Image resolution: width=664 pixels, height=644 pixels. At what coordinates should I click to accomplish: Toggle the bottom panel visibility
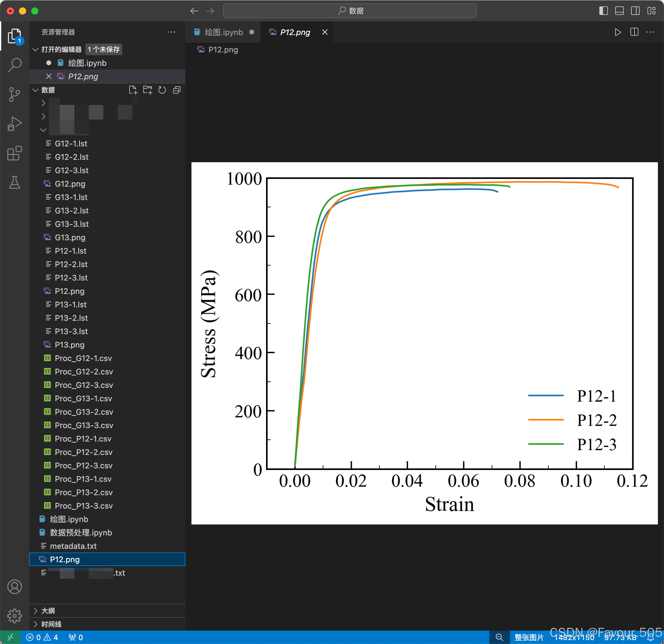(x=619, y=11)
